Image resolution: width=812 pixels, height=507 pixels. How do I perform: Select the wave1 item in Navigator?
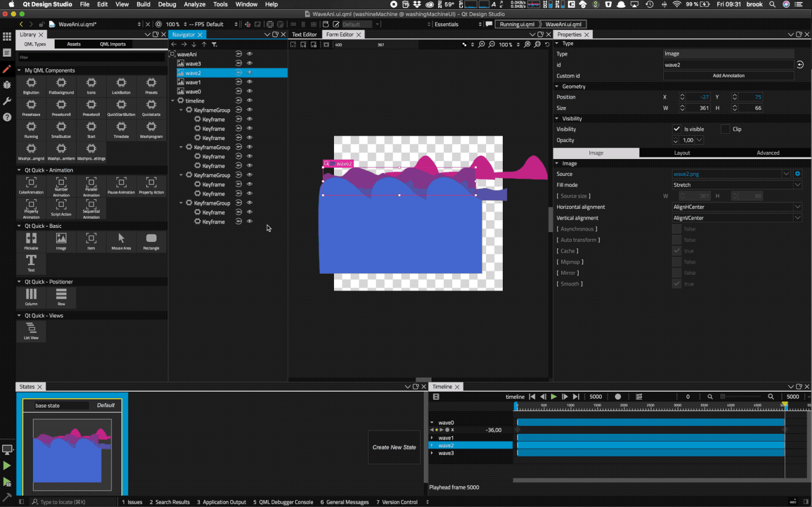click(x=193, y=82)
